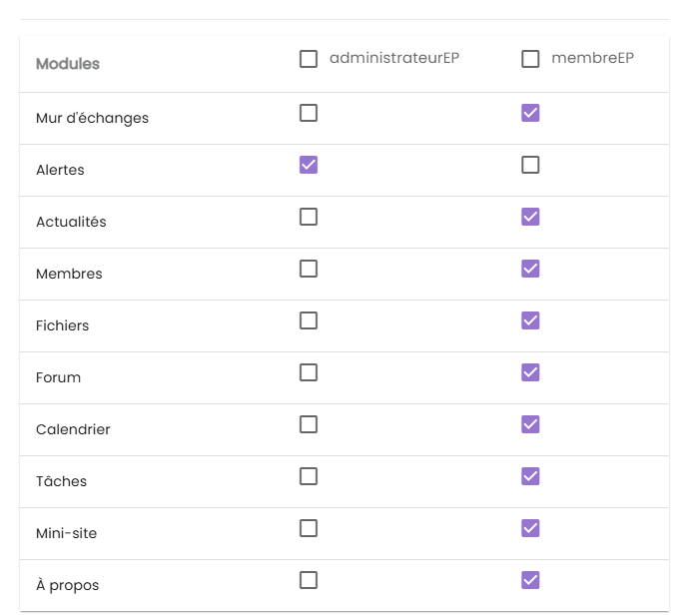
Task: Enable Actualités for administrateurEP
Action: click(309, 217)
